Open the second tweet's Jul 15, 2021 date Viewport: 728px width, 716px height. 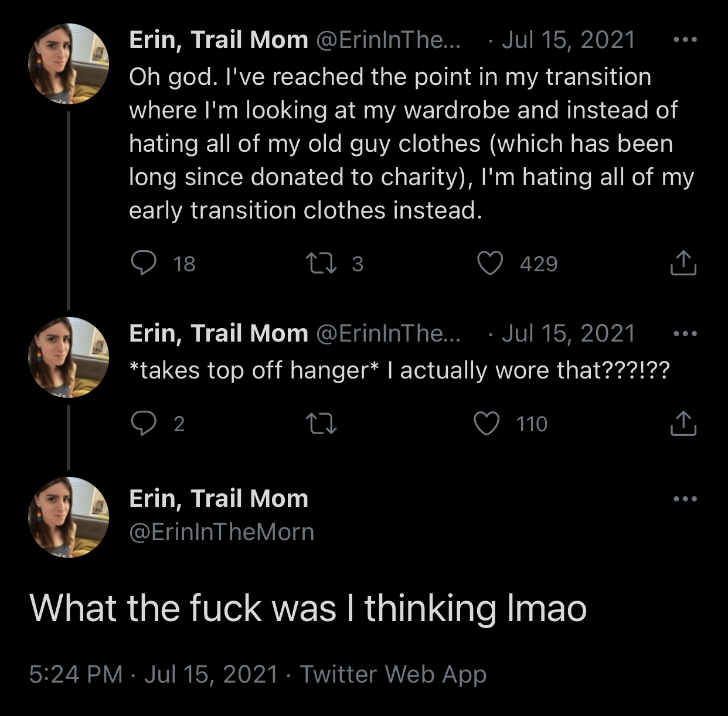[568, 333]
